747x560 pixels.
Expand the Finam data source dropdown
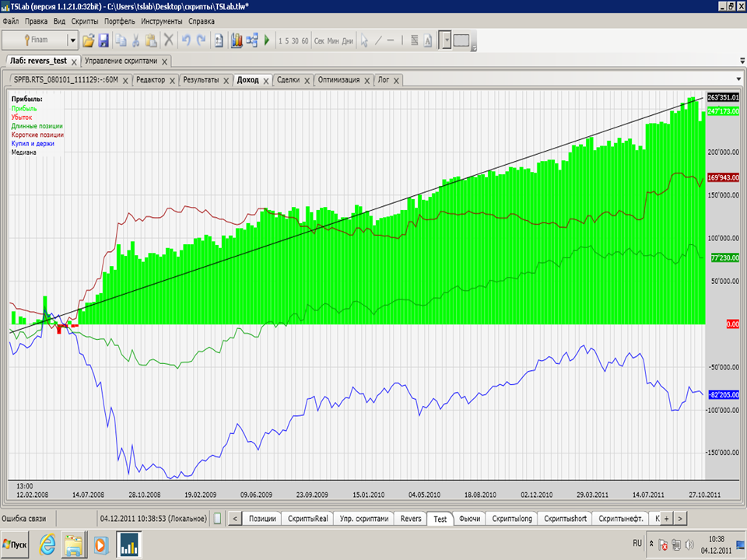pyautogui.click(x=73, y=40)
